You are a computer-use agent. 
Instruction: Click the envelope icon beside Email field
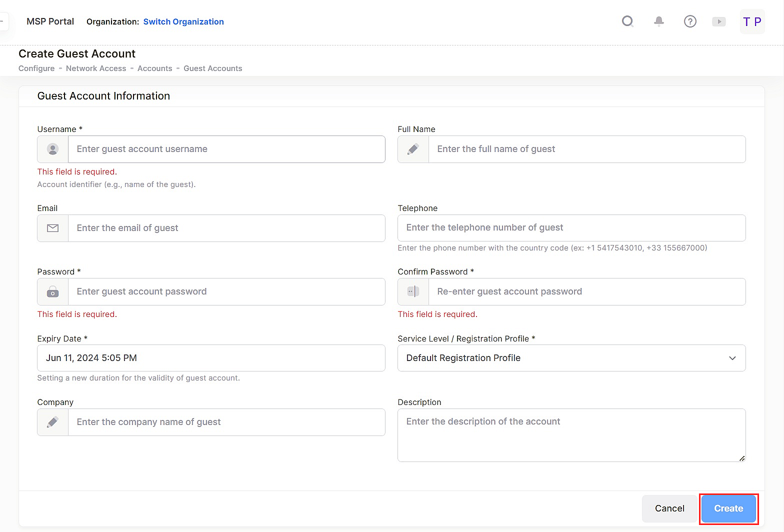(53, 228)
